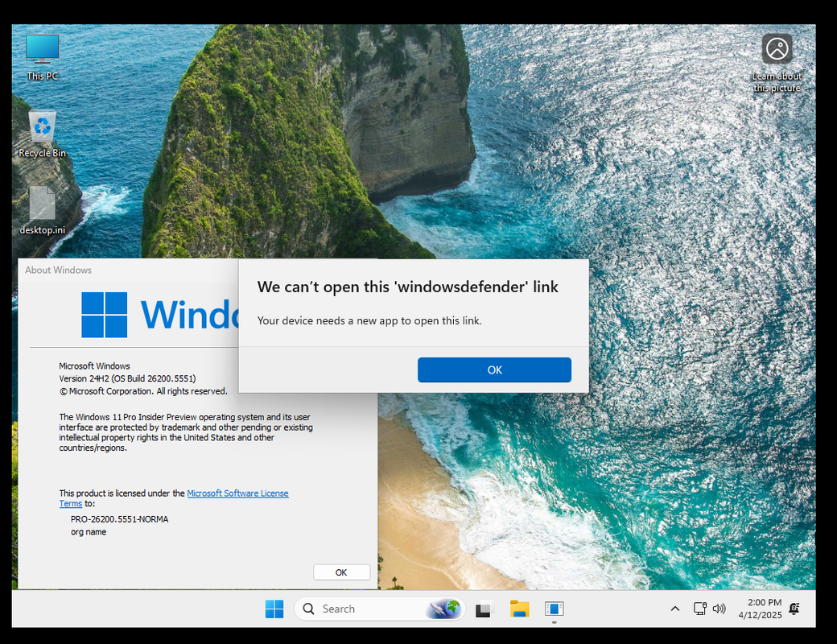837x644 pixels.
Task: Click the 'org name' text
Action: pyautogui.click(x=89, y=532)
